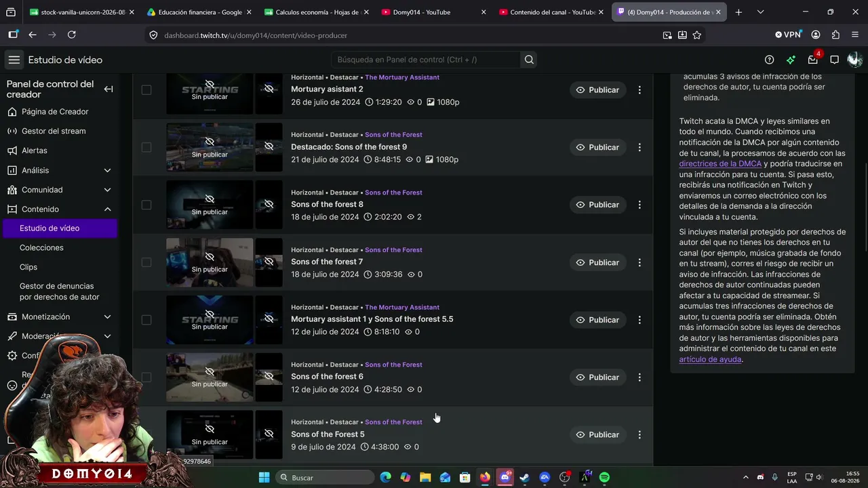Open Gestor de denuncias por derechos de autor

[x=59, y=291]
